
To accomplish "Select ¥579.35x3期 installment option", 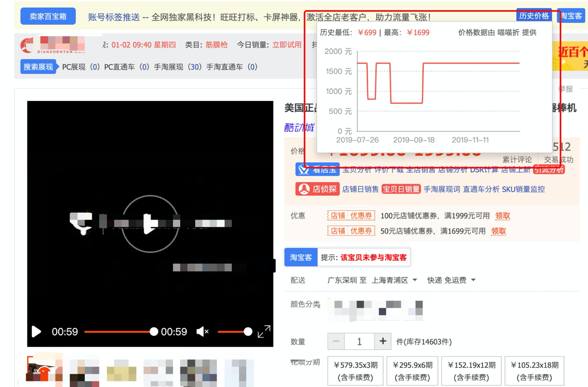I will [x=355, y=371].
